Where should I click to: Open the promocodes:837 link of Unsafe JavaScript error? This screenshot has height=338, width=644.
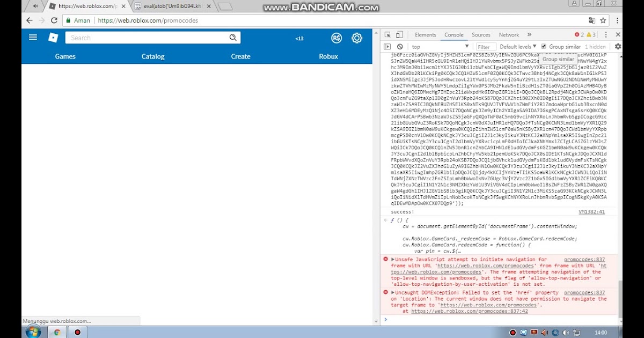coord(584,260)
